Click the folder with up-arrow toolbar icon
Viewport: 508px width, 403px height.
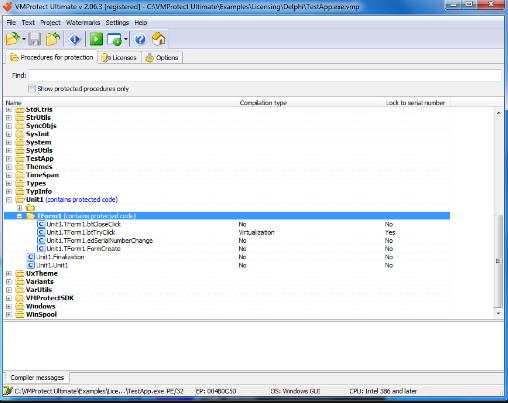click(x=53, y=39)
